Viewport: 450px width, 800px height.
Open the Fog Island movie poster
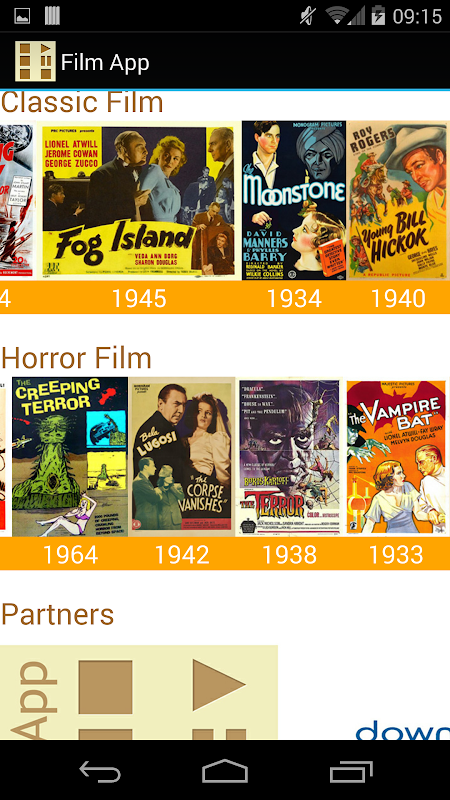coord(139,201)
